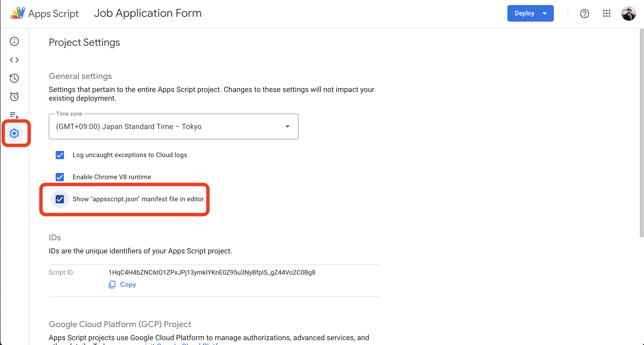Open the Time zone dropdown

[287, 126]
